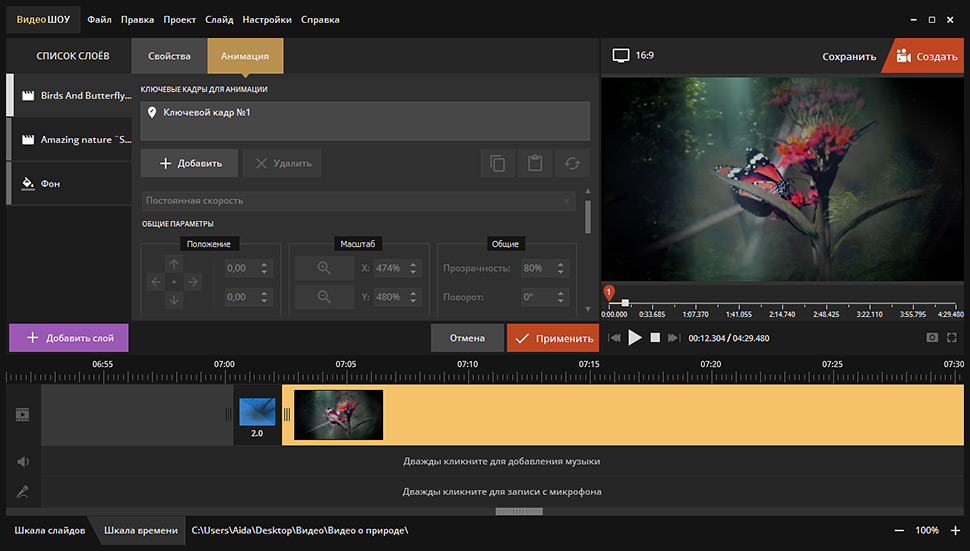The width and height of the screenshot is (970, 551).
Task: Move position right arrow
Action: coord(193,282)
